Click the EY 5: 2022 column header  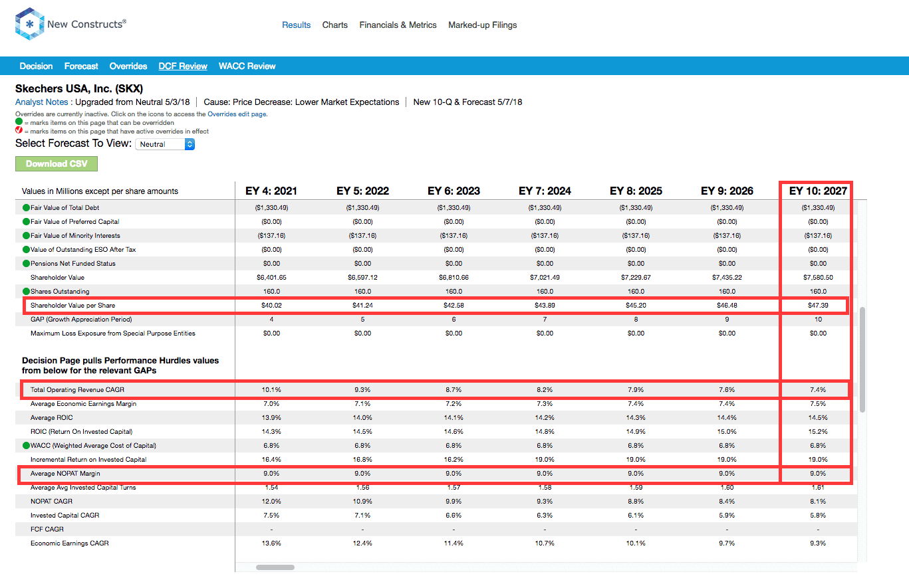pyautogui.click(x=362, y=191)
